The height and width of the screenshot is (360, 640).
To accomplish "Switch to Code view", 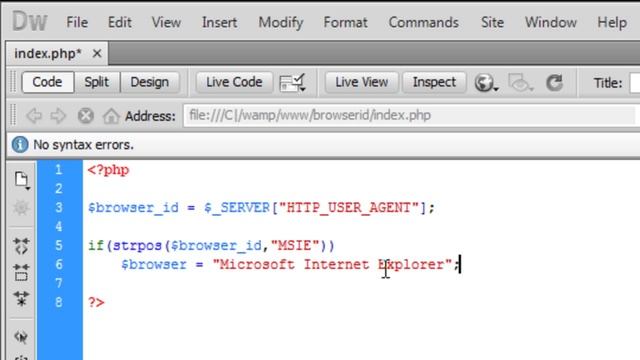I will point(47,82).
